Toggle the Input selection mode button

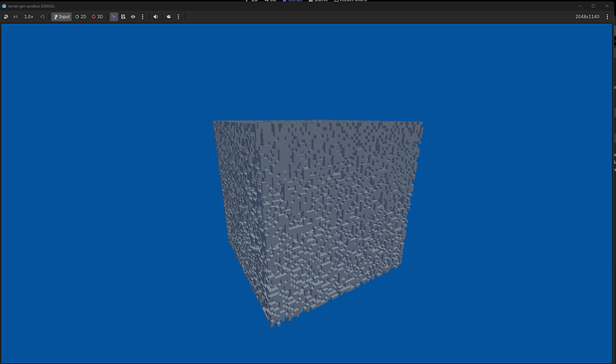click(x=62, y=17)
